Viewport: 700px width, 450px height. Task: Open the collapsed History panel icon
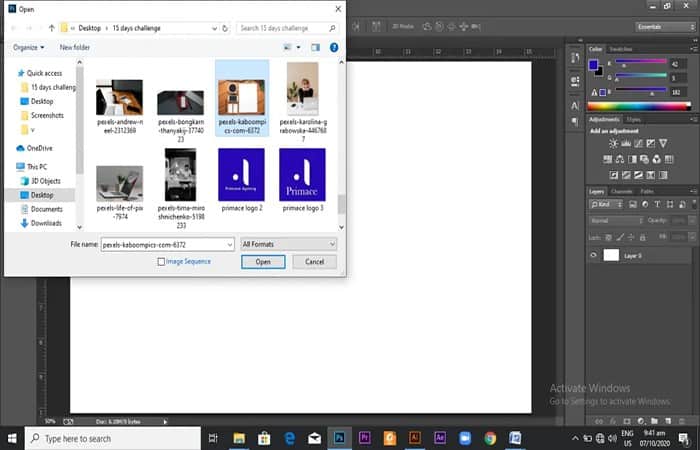(575, 58)
